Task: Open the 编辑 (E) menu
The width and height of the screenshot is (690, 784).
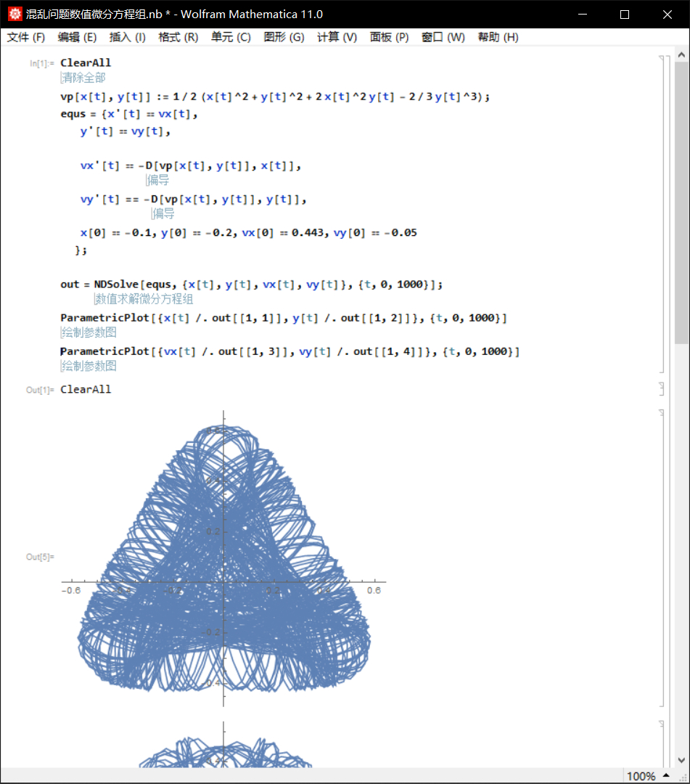Action: tap(77, 38)
